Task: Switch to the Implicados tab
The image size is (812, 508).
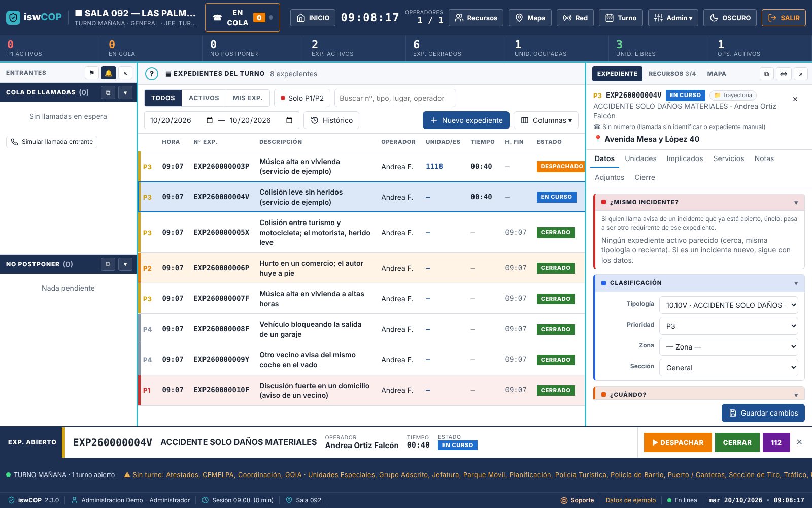Action: [x=685, y=159]
